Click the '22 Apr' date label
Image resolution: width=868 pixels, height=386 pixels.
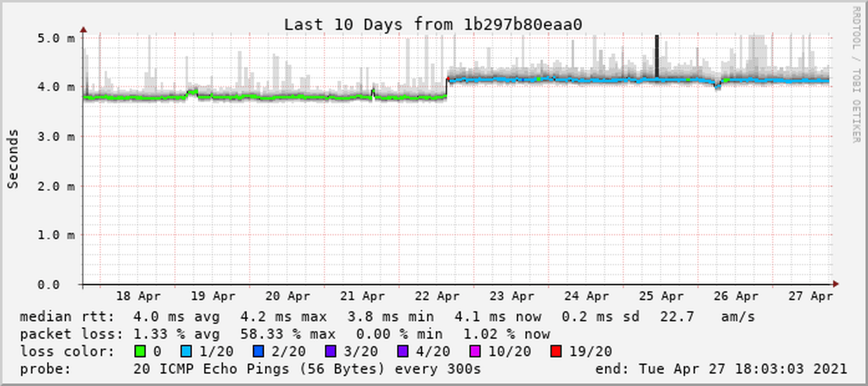pyautogui.click(x=438, y=296)
